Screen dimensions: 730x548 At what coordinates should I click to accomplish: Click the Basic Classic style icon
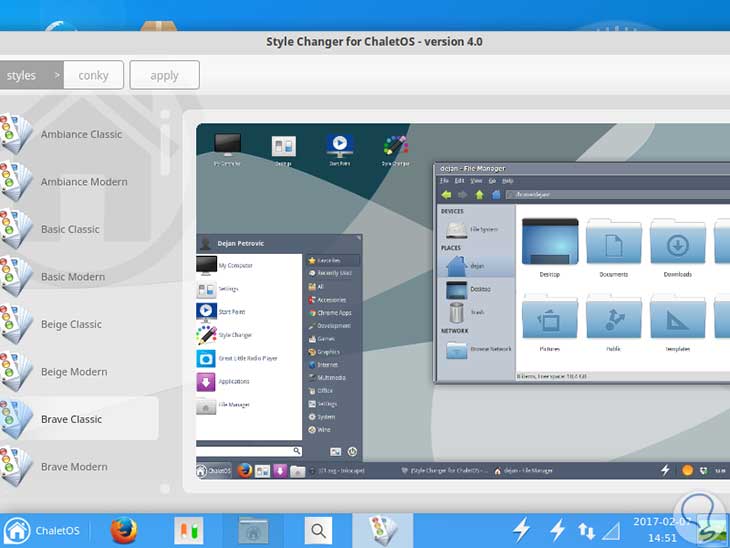pos(16,230)
